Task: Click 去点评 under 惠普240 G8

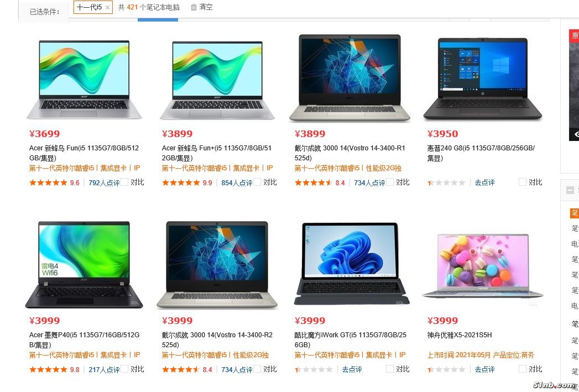Action: coord(484,182)
